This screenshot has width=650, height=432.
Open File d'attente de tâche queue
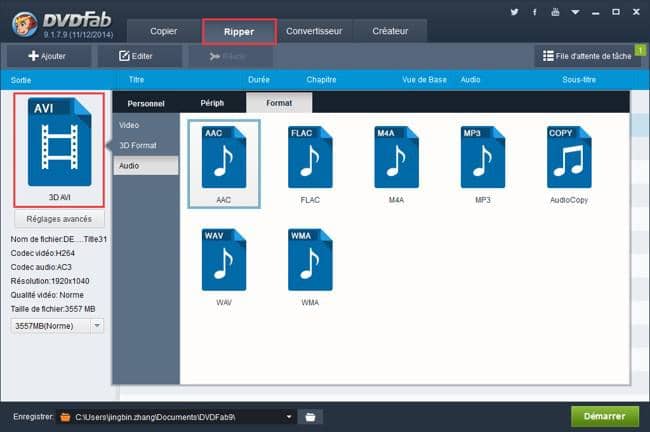pos(587,56)
